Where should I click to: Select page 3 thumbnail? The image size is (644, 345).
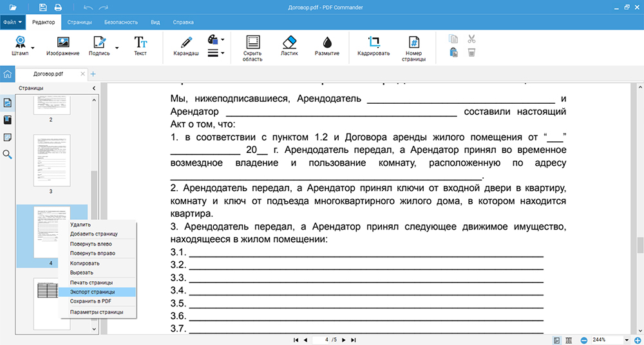point(51,161)
